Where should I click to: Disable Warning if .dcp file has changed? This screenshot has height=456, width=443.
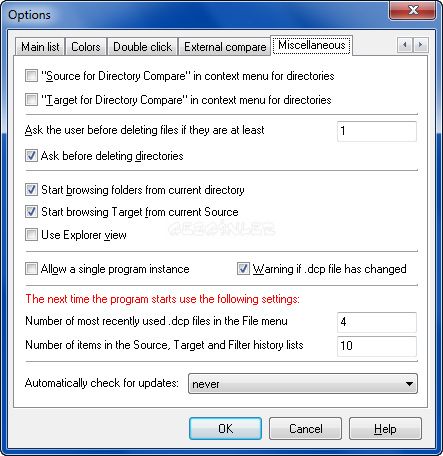point(243,269)
